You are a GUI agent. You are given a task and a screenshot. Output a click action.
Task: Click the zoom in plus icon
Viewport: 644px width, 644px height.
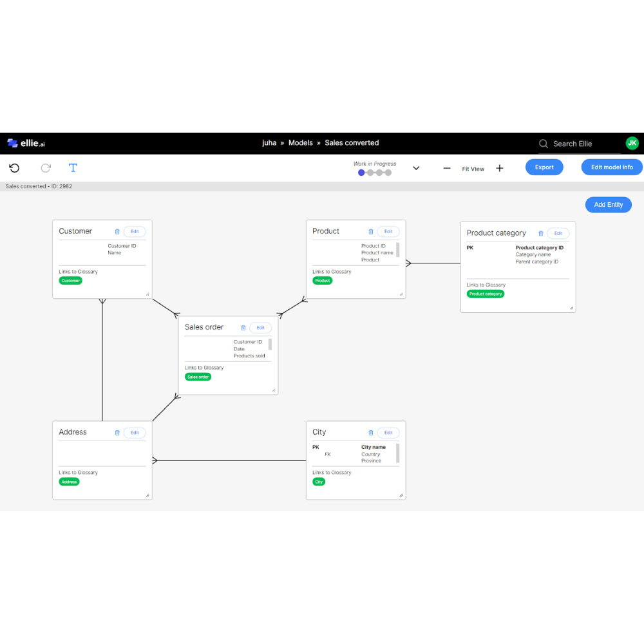tap(500, 168)
